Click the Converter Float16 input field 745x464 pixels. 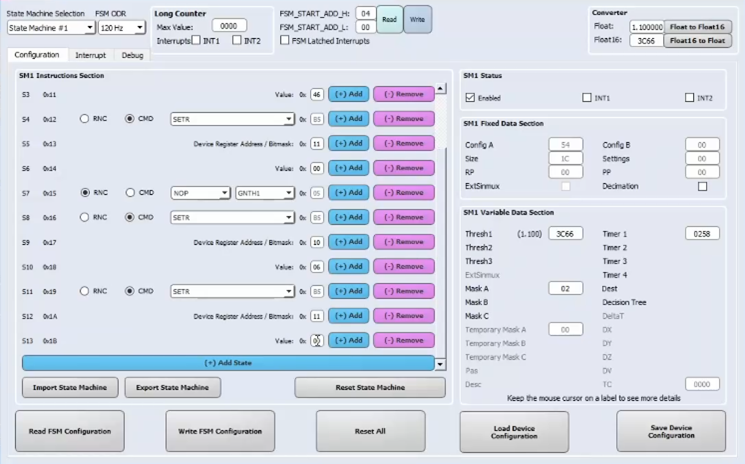[647, 41]
